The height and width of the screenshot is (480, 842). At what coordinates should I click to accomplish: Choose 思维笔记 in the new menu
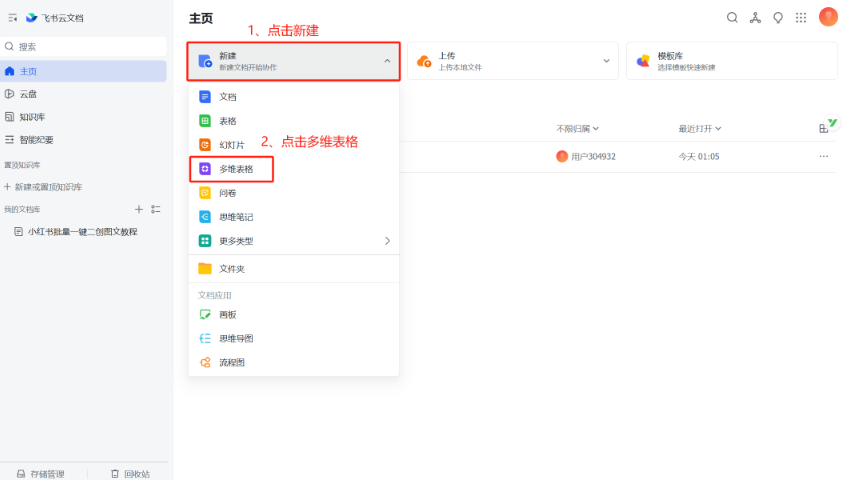(x=236, y=217)
